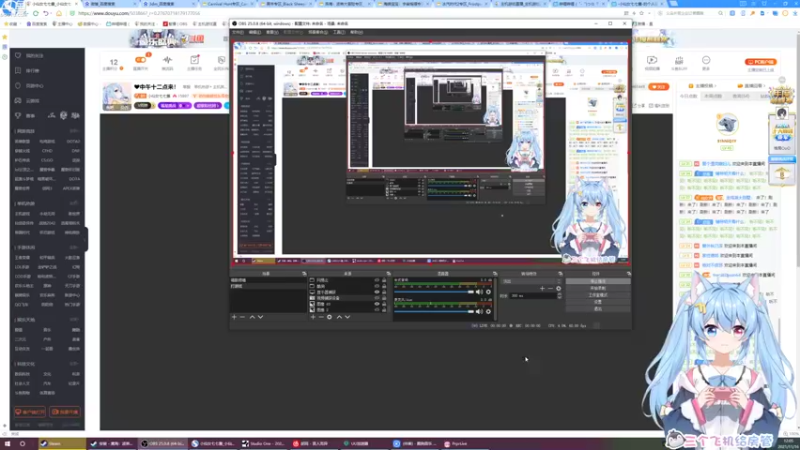This screenshot has height=450, width=800.
Task: Remove selected scene with minus in Scenes panel
Action: tap(242, 317)
